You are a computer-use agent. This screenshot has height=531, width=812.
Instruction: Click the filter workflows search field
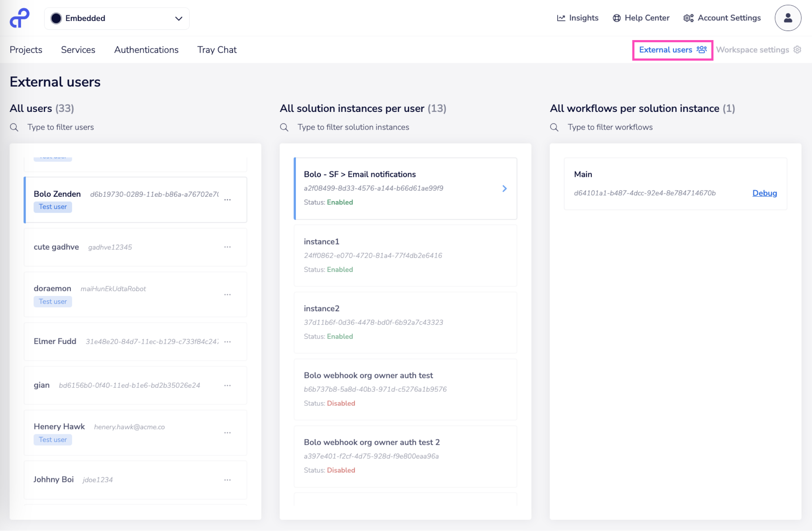pos(610,127)
